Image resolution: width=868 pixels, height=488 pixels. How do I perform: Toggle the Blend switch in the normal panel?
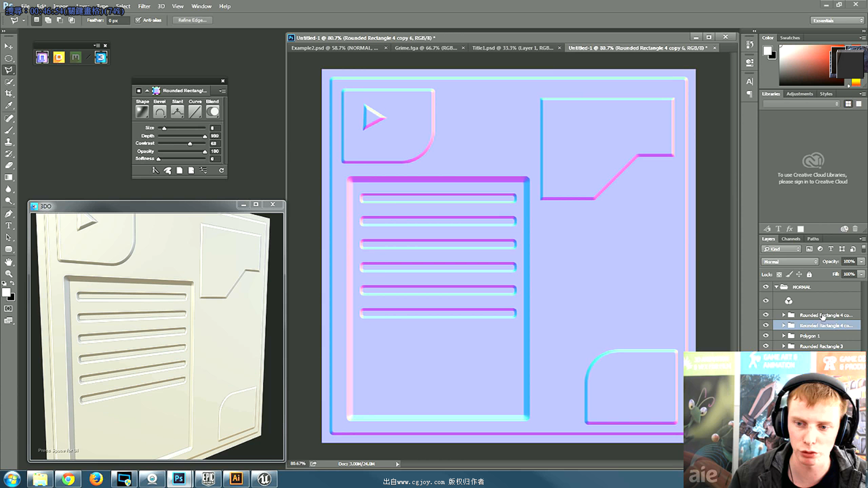pos(213,112)
